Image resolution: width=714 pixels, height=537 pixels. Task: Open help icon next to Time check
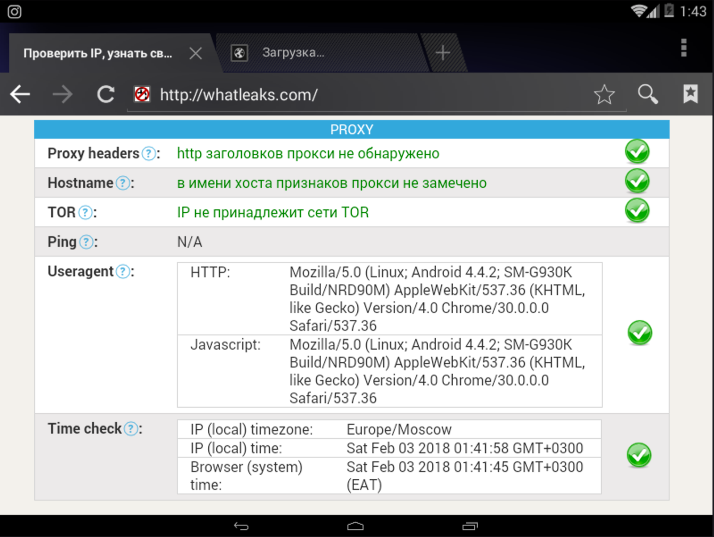pos(131,428)
